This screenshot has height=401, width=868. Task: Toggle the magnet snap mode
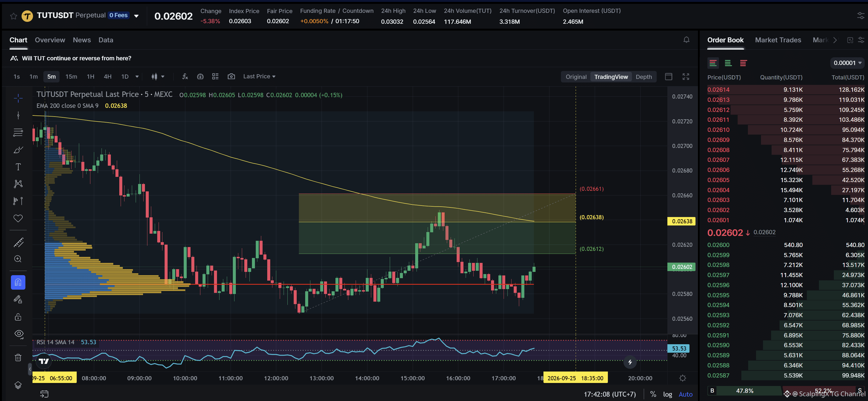18,282
